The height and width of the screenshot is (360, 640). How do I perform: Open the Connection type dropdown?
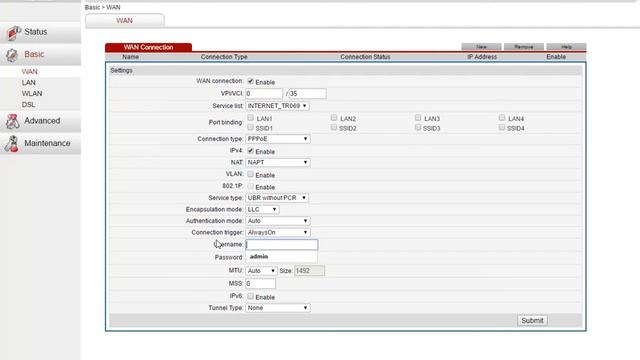coord(278,139)
